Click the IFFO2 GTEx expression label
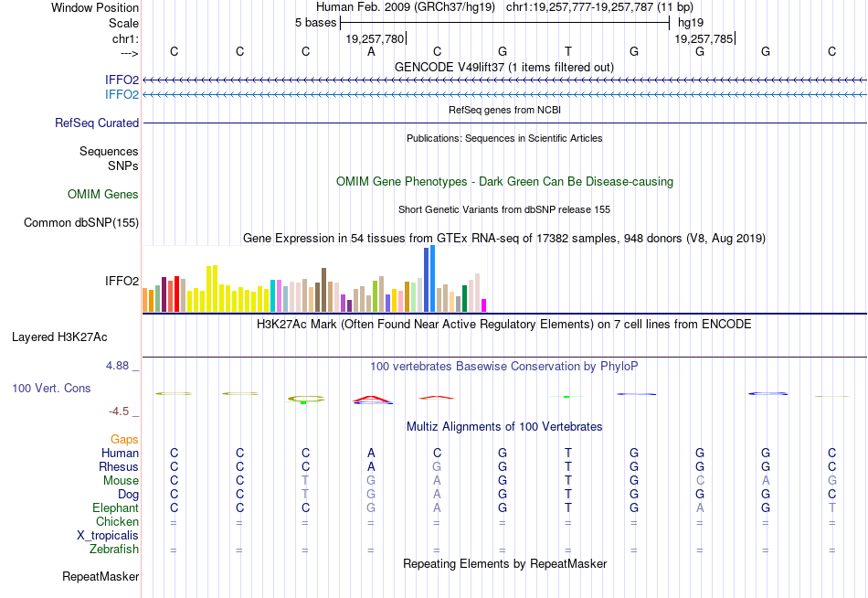This screenshot has width=868, height=598. tap(122, 281)
